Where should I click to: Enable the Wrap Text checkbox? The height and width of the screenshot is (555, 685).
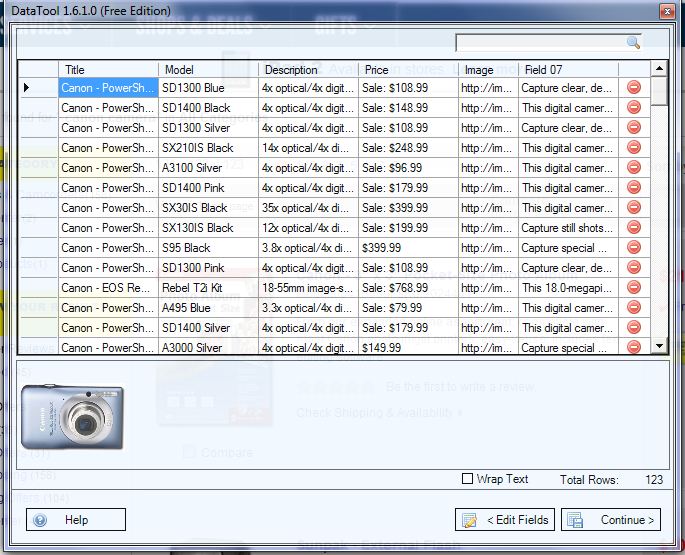467,479
